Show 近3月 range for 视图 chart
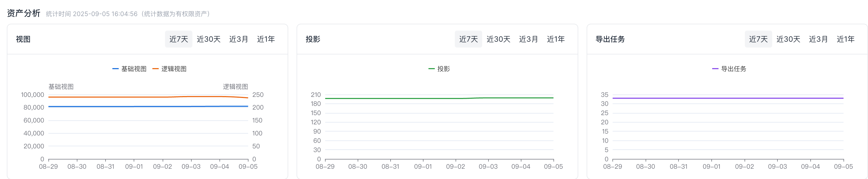The height and width of the screenshot is (179, 868). point(238,39)
